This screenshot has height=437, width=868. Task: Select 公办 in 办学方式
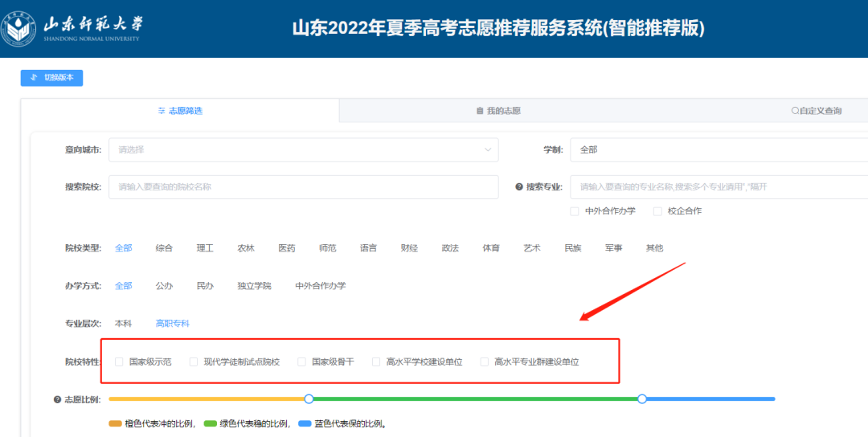coord(165,286)
